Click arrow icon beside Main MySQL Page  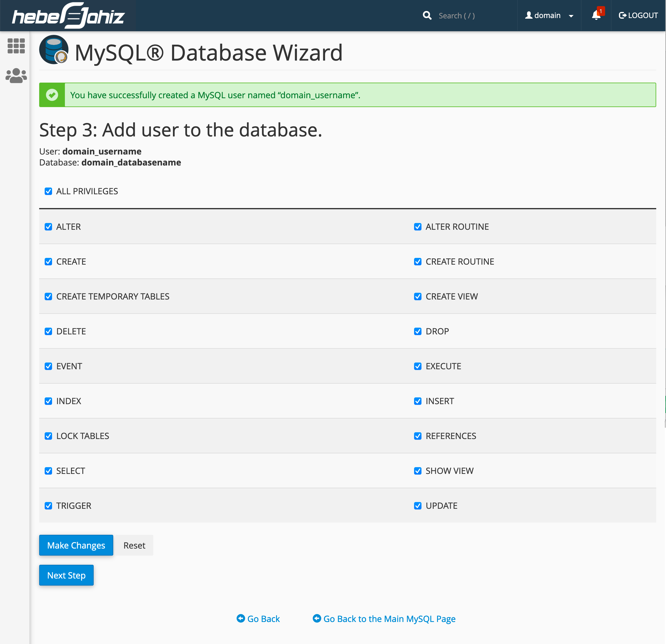pos(317,618)
